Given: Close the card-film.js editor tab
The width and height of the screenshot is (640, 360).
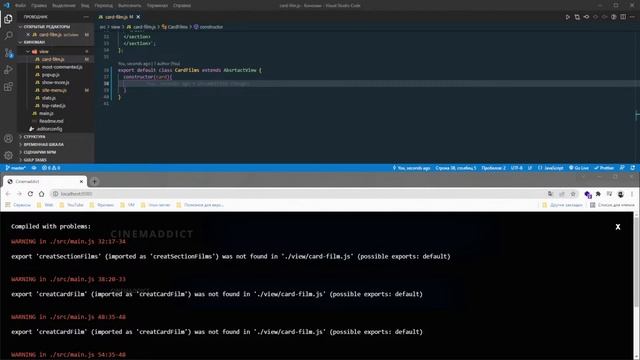Looking at the screenshot, I should tap(138, 17).
